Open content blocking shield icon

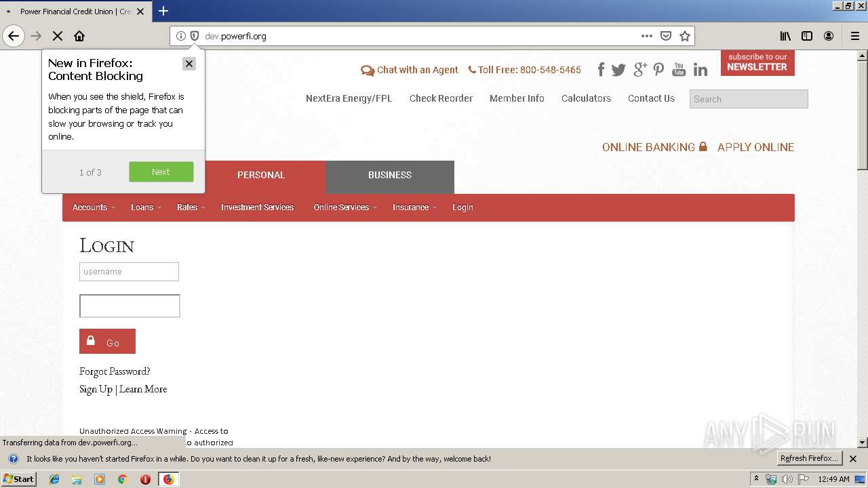tap(195, 36)
